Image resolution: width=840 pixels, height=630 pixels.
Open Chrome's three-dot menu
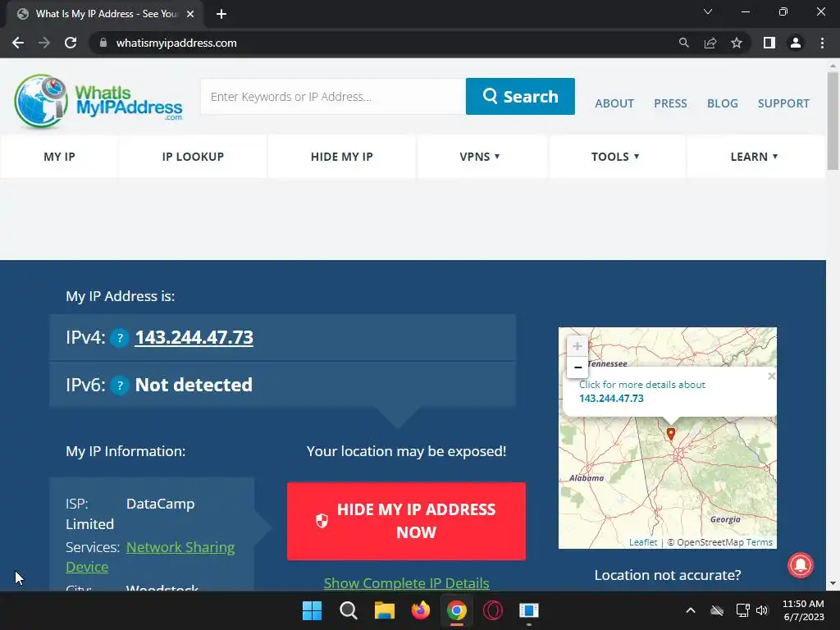click(x=822, y=43)
